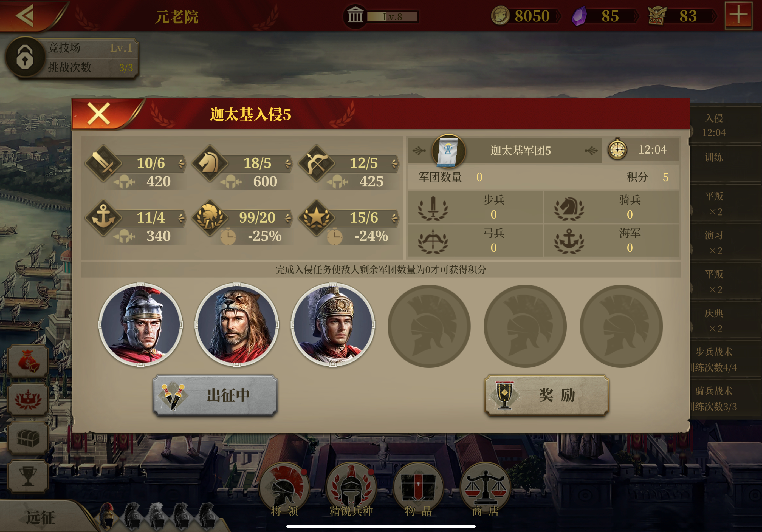Adjust the infantry 10/6 stepper arrows
This screenshot has height=532, width=762.
(181, 163)
